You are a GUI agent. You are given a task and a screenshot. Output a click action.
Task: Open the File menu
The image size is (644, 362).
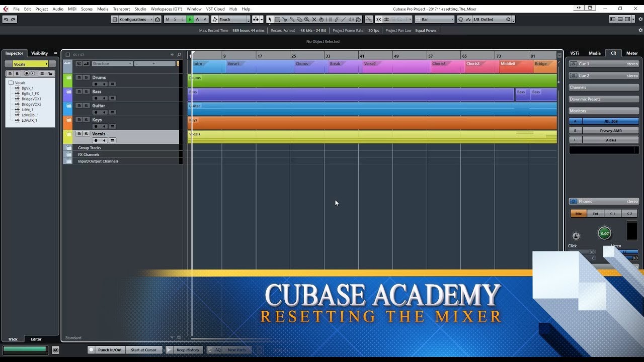tap(16, 9)
